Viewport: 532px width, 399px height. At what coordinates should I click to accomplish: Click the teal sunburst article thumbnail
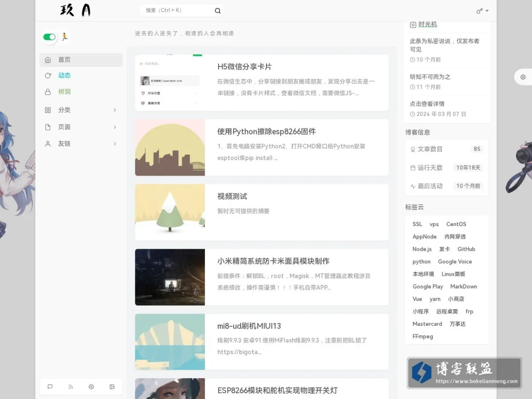170,342
